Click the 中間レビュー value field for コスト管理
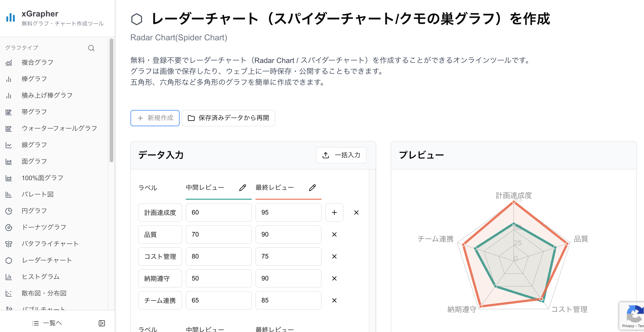The height and width of the screenshot is (332, 644). click(219, 256)
